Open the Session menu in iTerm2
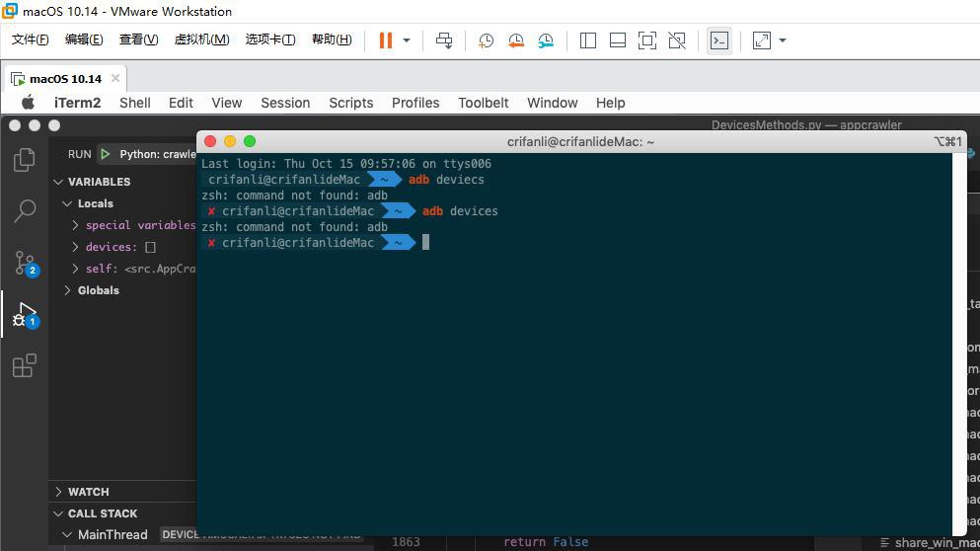The height and width of the screenshot is (551, 980). click(x=285, y=103)
